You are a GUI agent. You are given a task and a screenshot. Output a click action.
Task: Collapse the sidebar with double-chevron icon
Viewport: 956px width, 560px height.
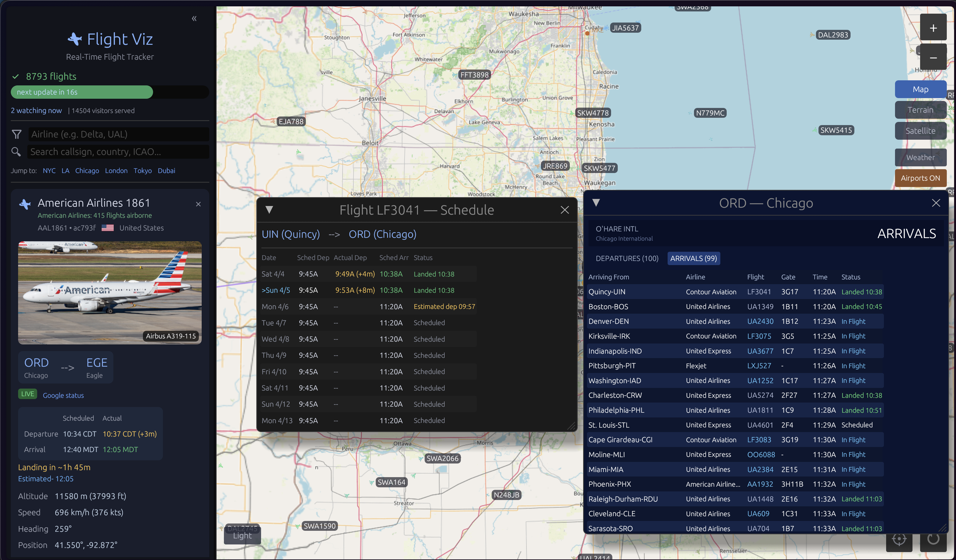pyautogui.click(x=194, y=18)
